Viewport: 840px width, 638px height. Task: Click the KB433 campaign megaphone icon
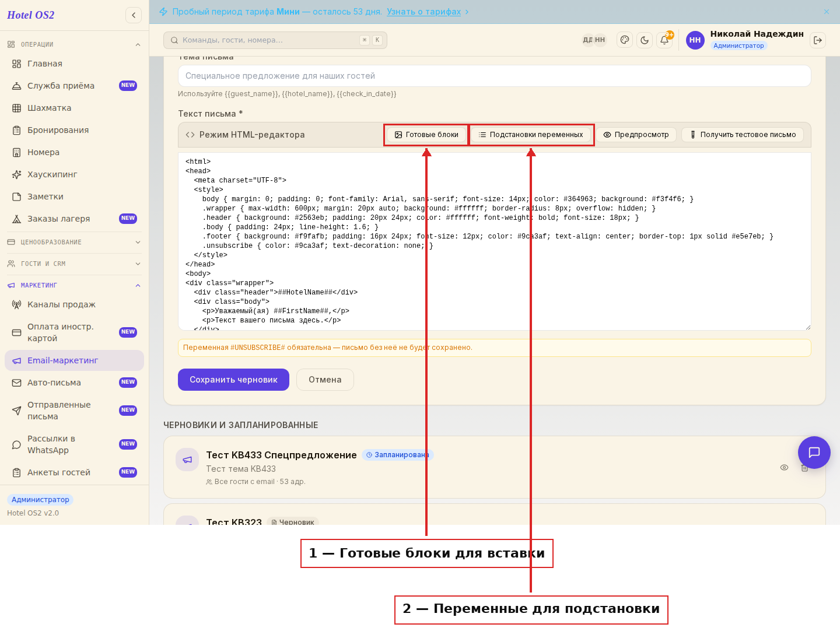[187, 460]
